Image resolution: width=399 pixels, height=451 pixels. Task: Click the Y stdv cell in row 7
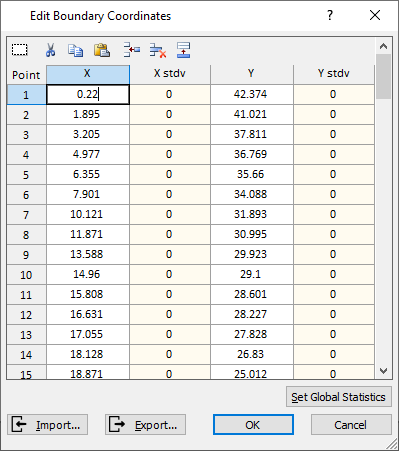pos(334,214)
